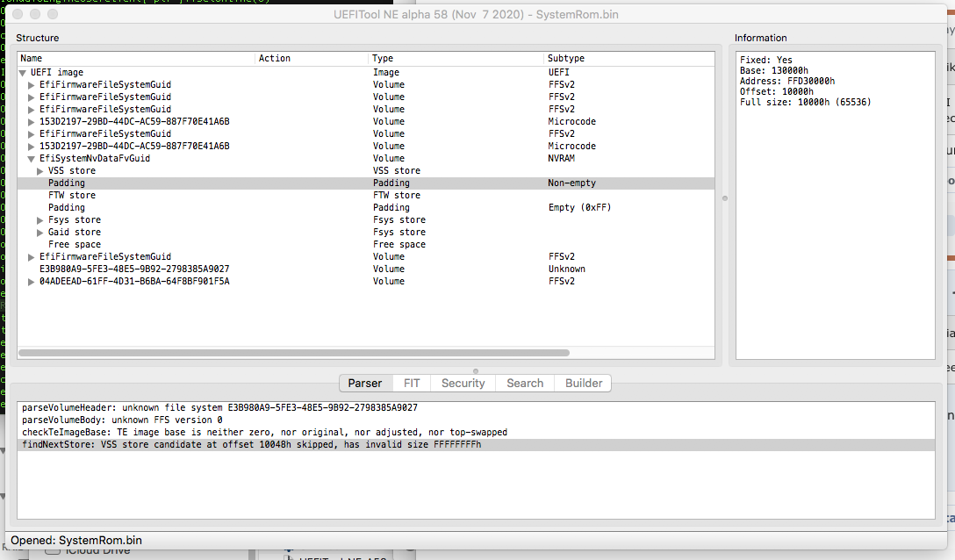Collapse the EfiSystemNvDataFvGuid volume
The image size is (955, 560).
point(31,159)
